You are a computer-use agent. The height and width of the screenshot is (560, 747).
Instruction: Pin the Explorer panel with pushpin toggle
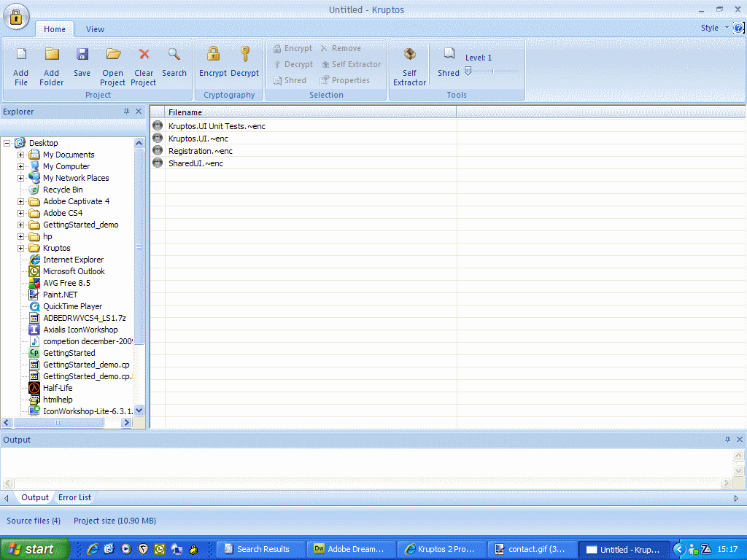[x=126, y=112]
